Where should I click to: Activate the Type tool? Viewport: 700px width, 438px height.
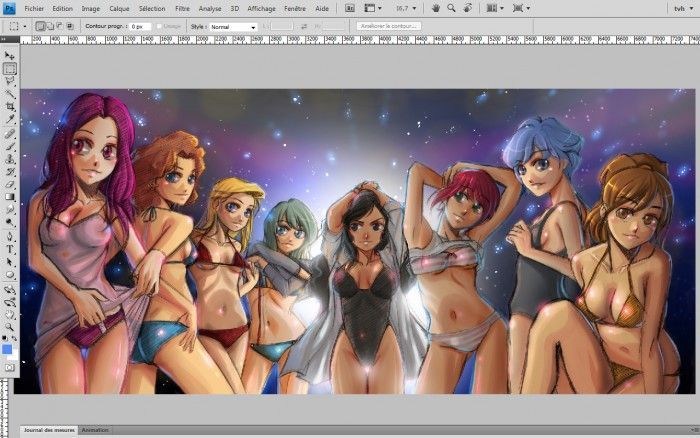pyautogui.click(x=9, y=250)
